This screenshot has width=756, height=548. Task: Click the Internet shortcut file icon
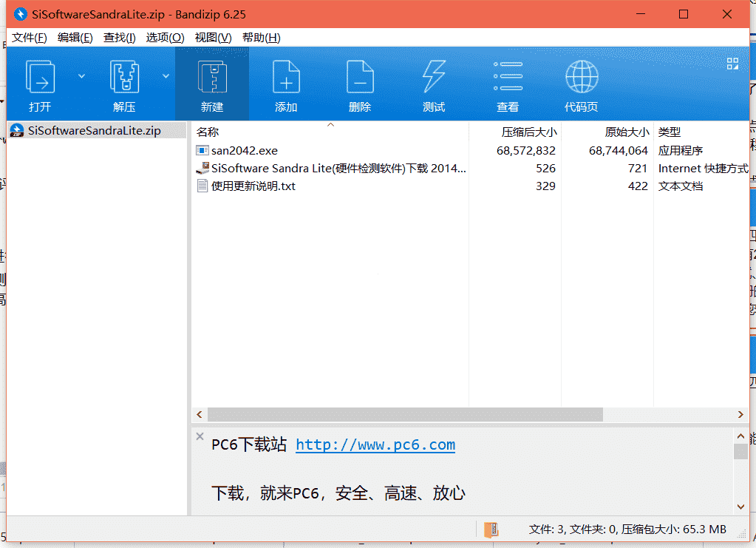[202, 169]
